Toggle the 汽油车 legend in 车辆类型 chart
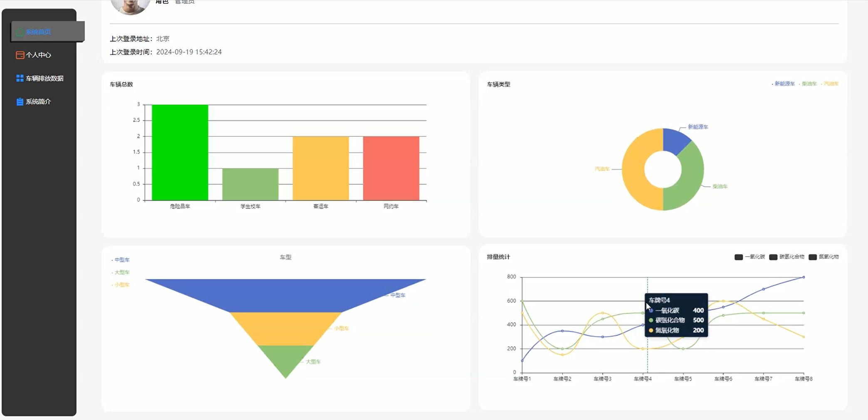The height and width of the screenshot is (420, 868). pos(830,84)
